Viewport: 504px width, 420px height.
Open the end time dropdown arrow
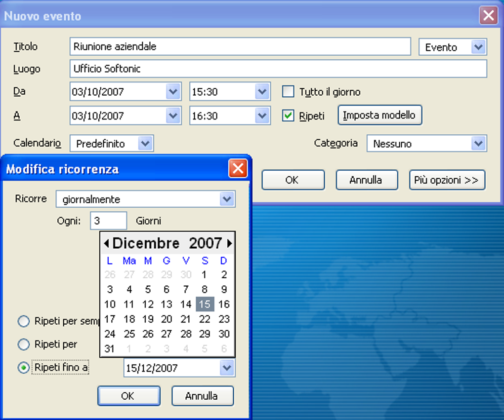[262, 115]
